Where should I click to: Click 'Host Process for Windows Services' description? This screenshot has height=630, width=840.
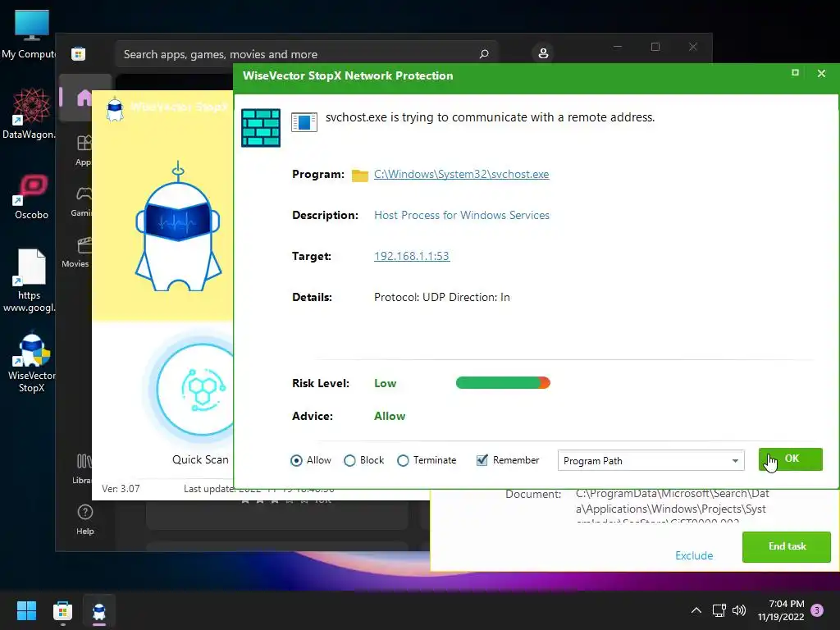461,215
